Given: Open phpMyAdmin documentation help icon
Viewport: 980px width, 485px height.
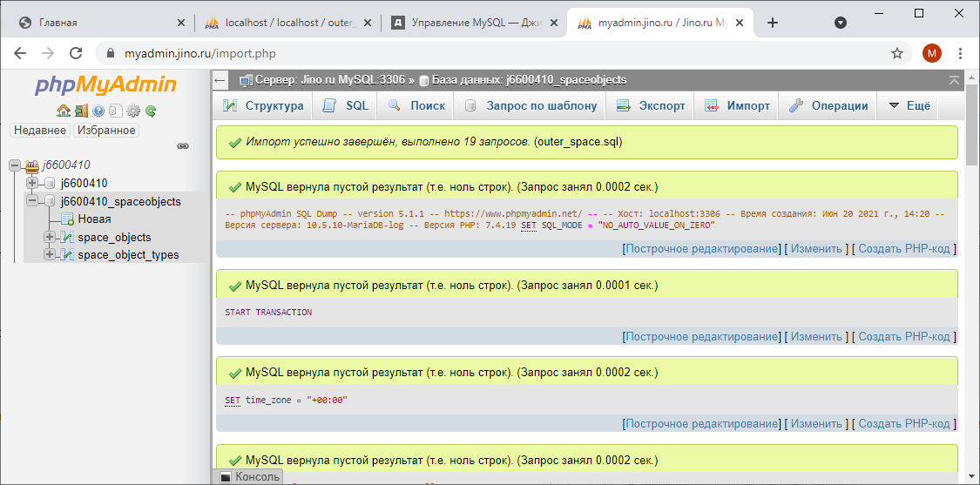Looking at the screenshot, I should pyautogui.click(x=98, y=111).
